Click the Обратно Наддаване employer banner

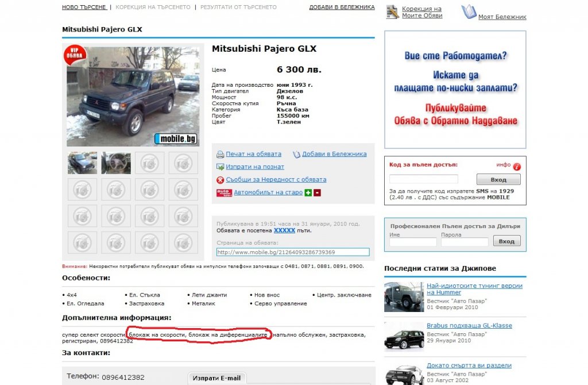pos(455,90)
